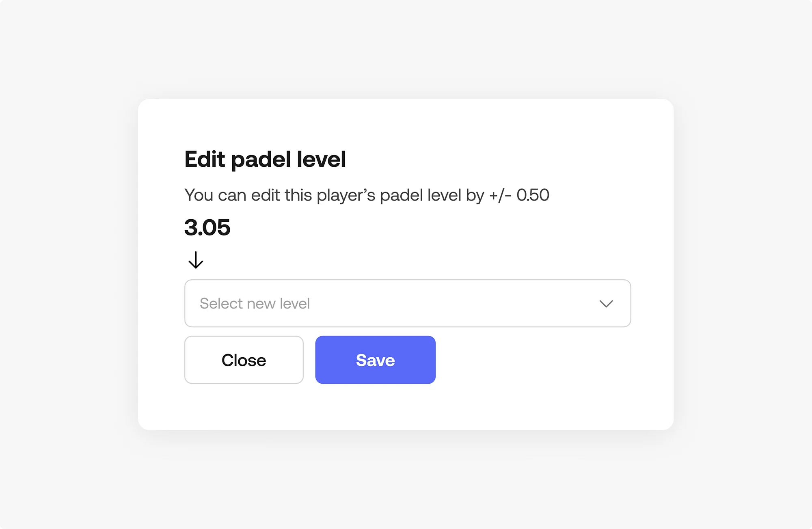Click the outlined Close action
Screen dimensions: 812x529
click(x=244, y=360)
